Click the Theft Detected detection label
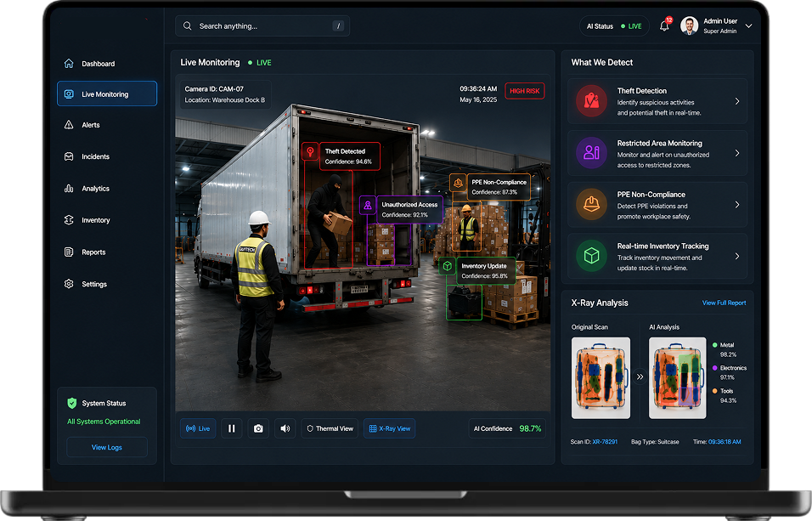Image resolution: width=812 pixels, height=521 pixels. [350, 156]
